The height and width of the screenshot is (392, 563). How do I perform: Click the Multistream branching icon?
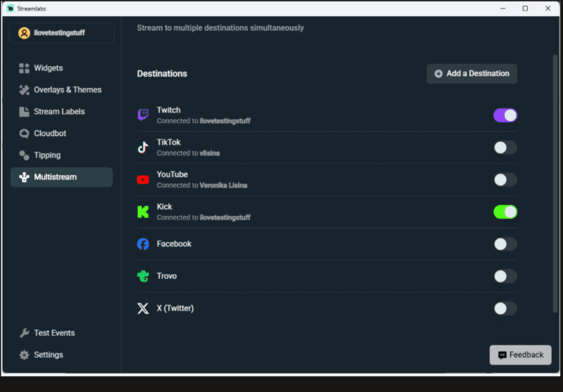[24, 177]
